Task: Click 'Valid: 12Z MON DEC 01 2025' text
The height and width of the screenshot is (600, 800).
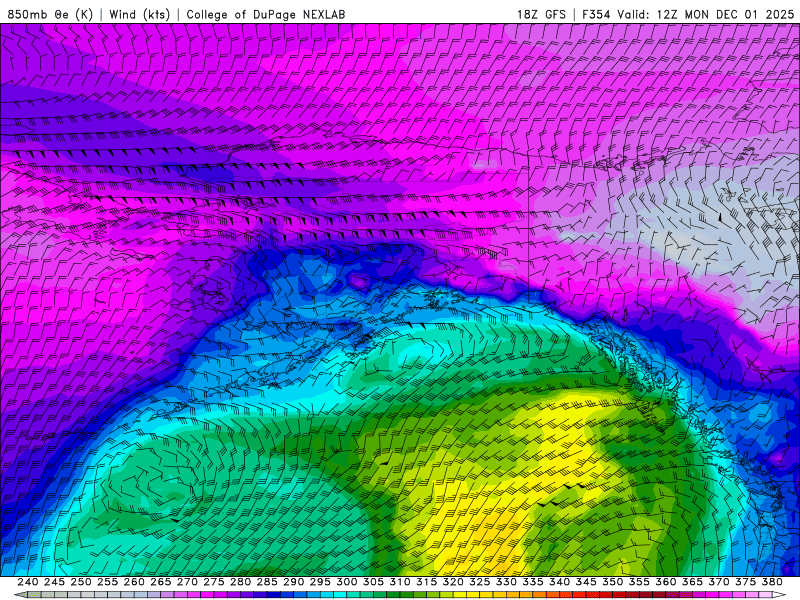Action: pyautogui.click(x=706, y=14)
